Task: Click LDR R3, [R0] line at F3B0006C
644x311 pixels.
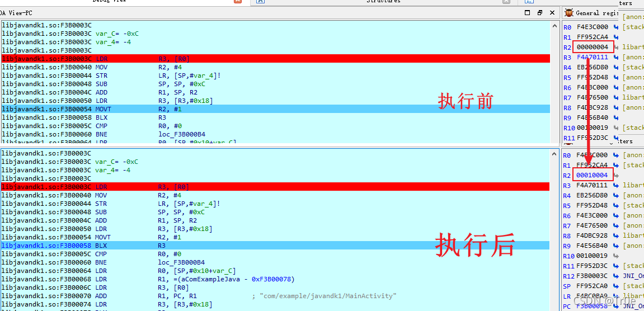Action: pos(275,288)
